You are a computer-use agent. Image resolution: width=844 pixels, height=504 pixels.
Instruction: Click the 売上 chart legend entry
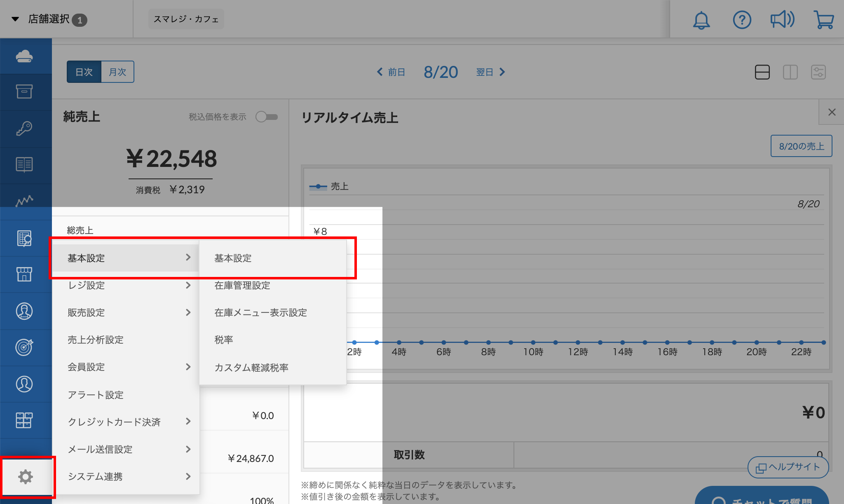point(329,186)
